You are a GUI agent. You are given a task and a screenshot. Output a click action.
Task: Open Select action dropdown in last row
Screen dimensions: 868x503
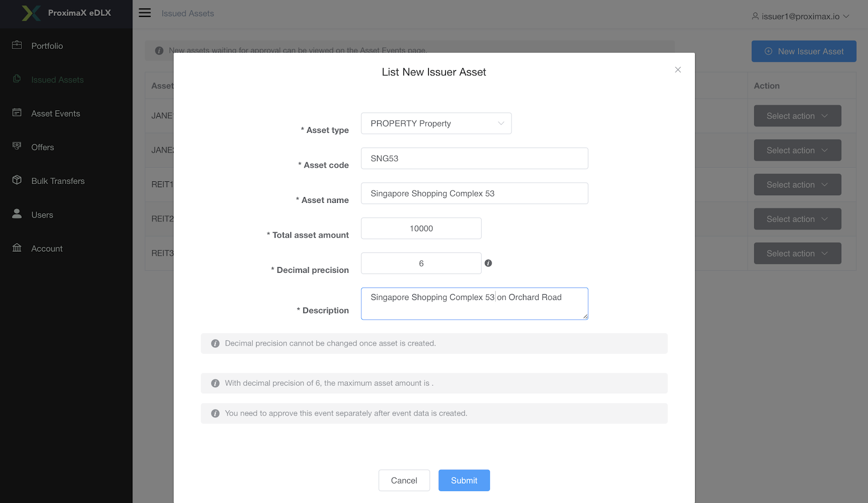tap(797, 253)
